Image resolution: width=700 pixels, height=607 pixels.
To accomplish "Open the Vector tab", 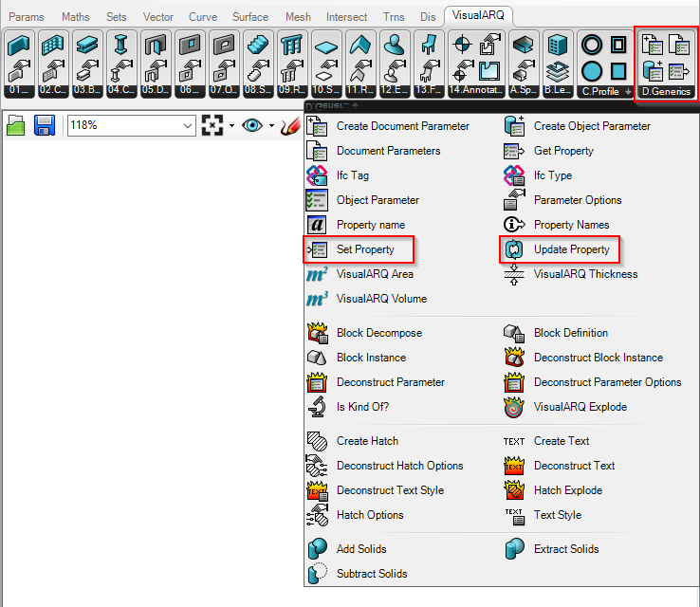I will point(158,17).
